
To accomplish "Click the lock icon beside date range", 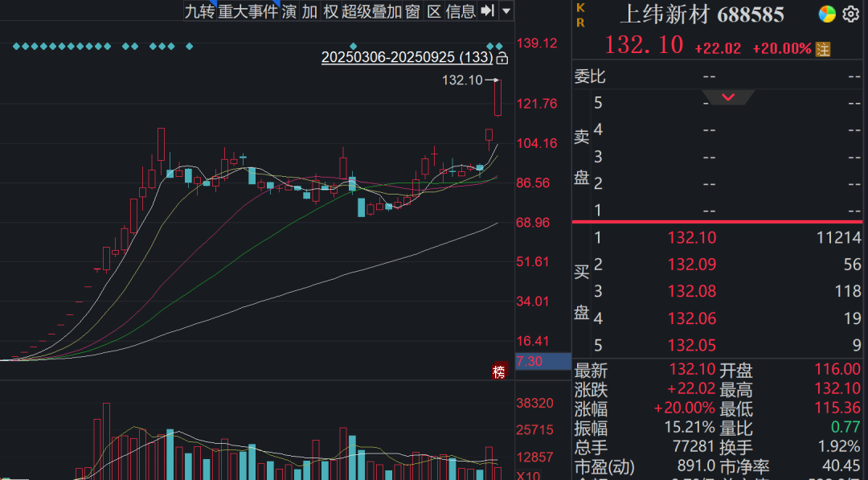I will click(x=502, y=58).
